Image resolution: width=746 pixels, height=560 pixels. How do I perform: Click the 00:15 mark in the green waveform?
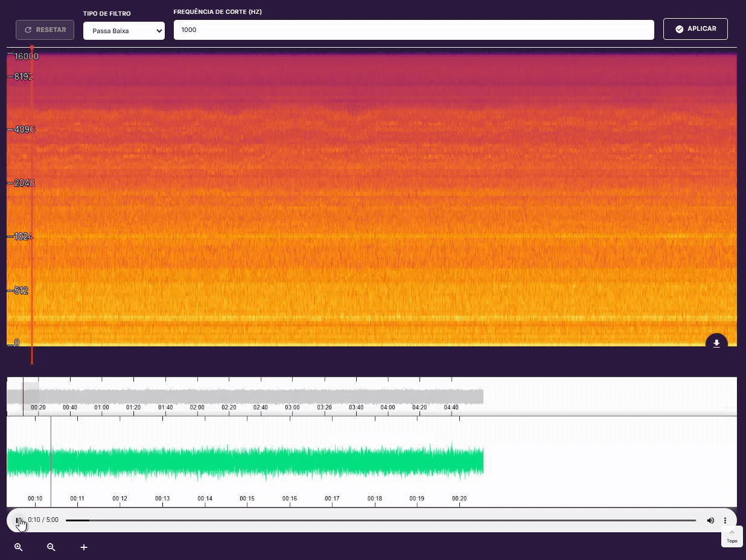pos(247,498)
